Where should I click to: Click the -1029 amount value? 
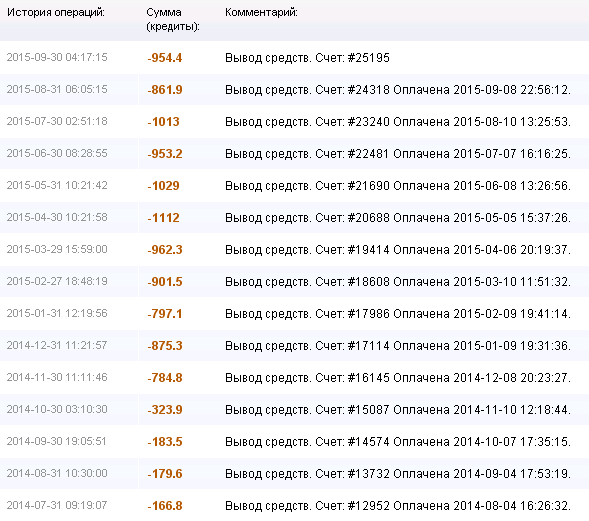(x=163, y=186)
